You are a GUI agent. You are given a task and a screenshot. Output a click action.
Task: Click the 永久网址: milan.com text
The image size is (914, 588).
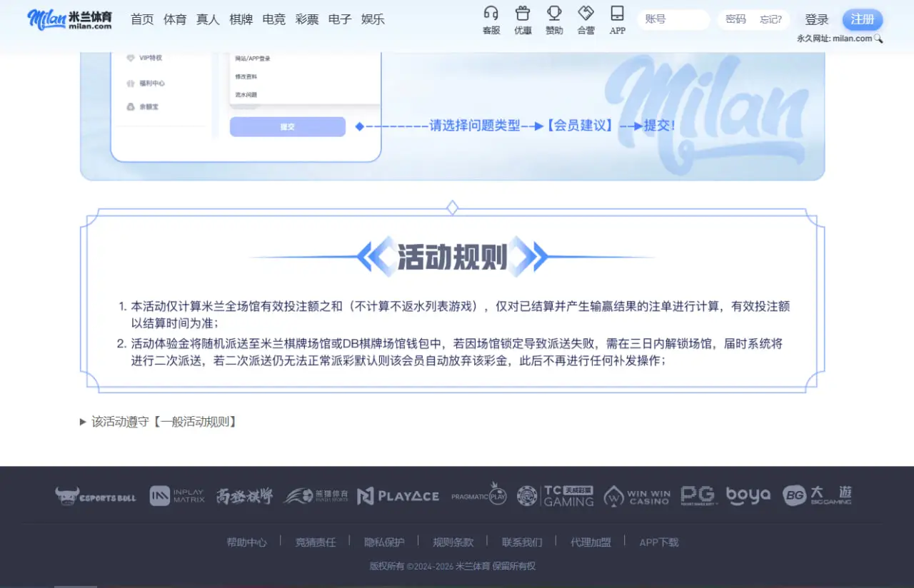click(834, 39)
